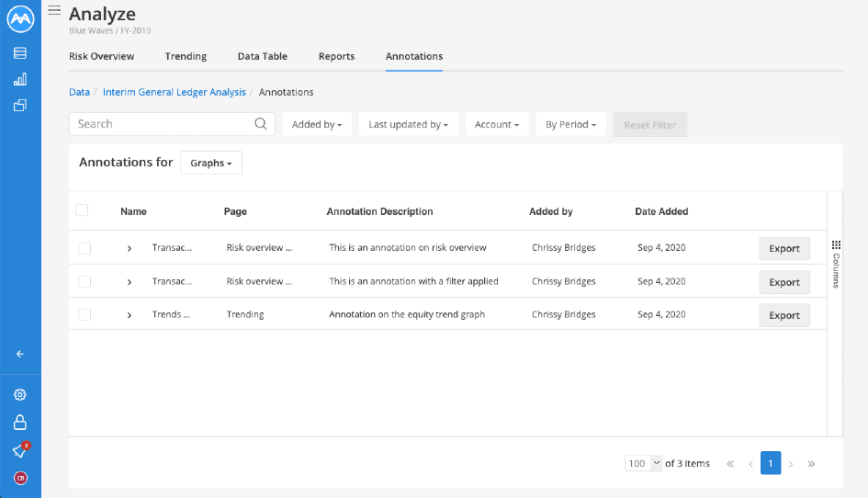Click 'This is an annotation with a filter applied'

413,281
